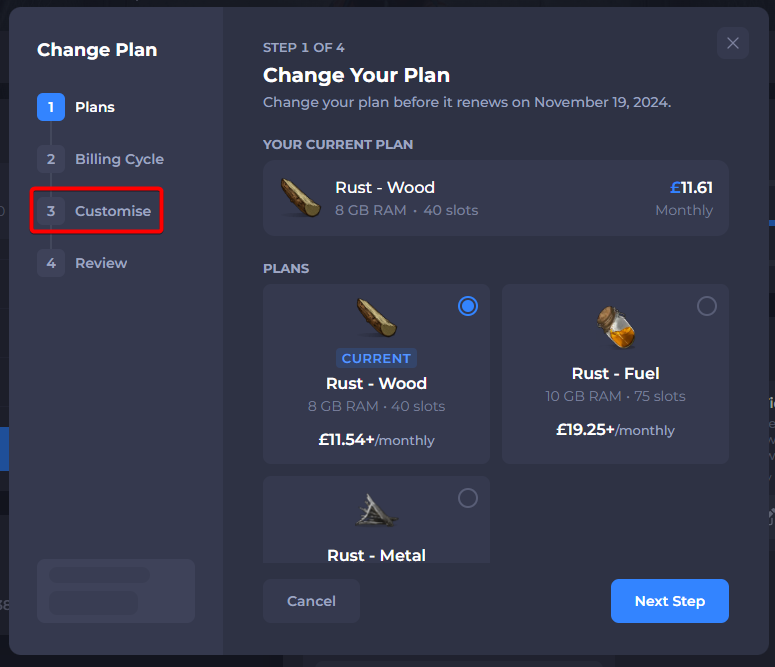Image resolution: width=775 pixels, height=667 pixels.
Task: Jump to the Review step
Action: coord(101,263)
